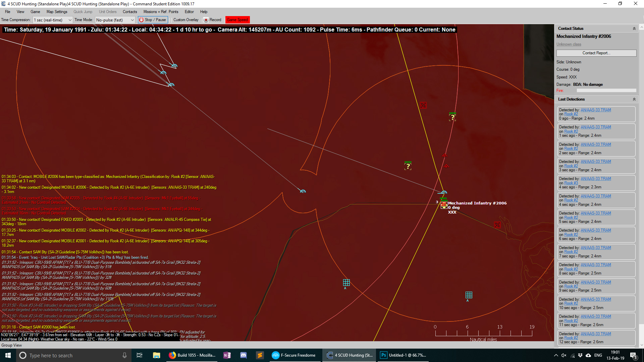Toggle the Record control
The width and height of the screenshot is (644, 362).
click(x=212, y=20)
